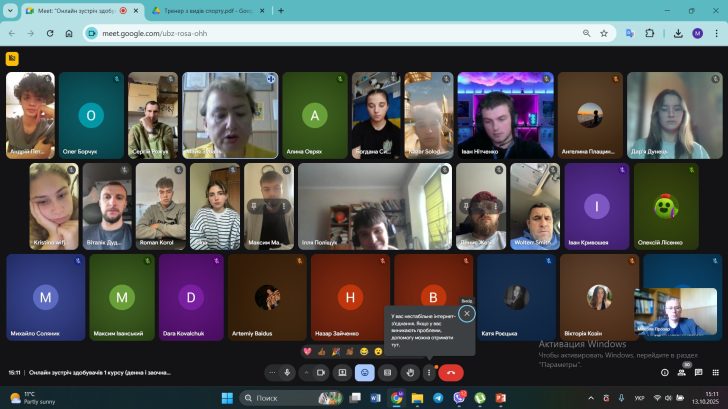Show the participants people panel
Image resolution: width=728 pixels, height=409 pixels.
coord(682,372)
